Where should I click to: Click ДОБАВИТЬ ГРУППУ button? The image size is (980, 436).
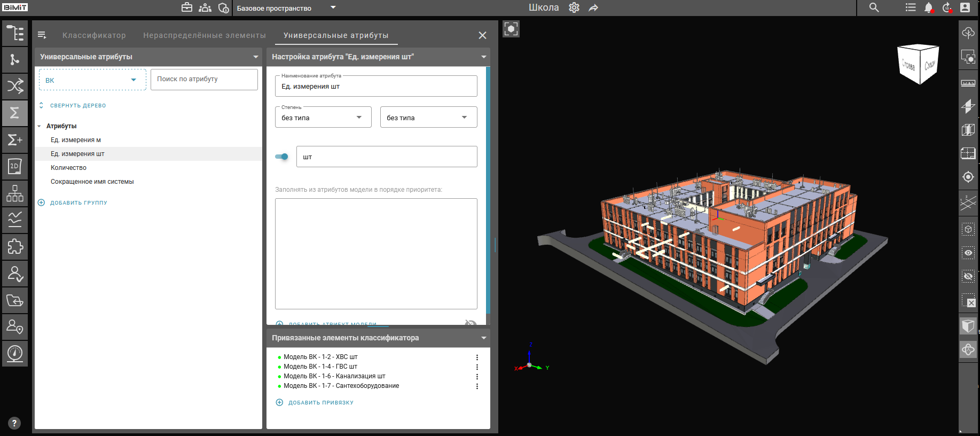tap(73, 203)
